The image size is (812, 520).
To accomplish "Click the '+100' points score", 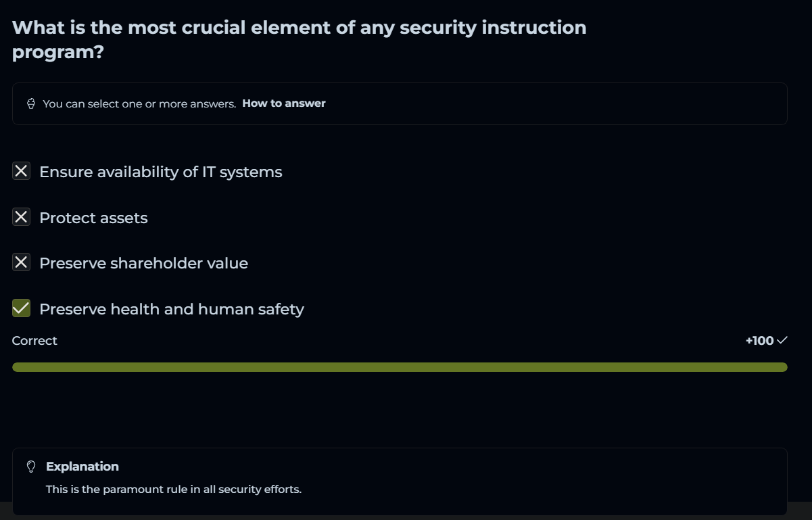I will pyautogui.click(x=759, y=341).
